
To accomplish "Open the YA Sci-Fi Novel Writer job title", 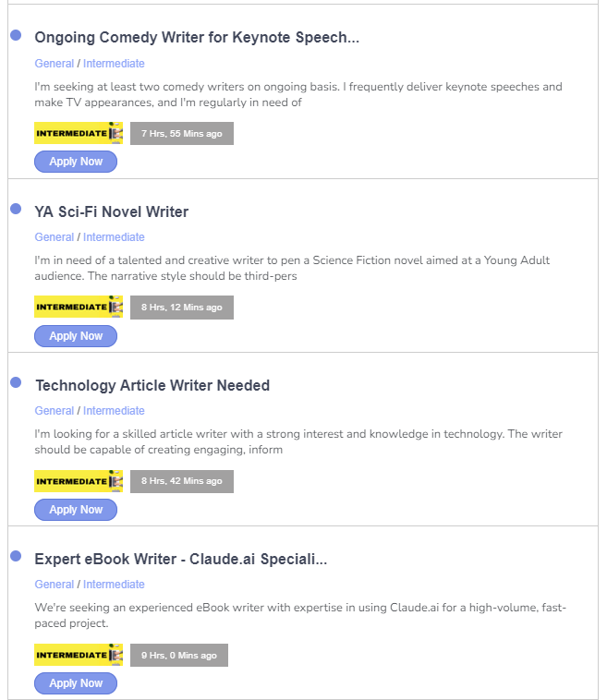I will pos(112,211).
